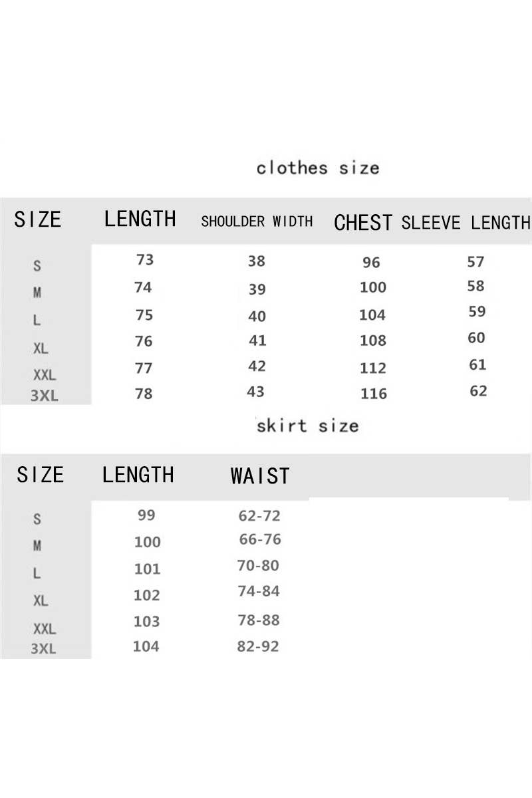Click chest value 116
The image size is (532, 798).
click(x=373, y=394)
